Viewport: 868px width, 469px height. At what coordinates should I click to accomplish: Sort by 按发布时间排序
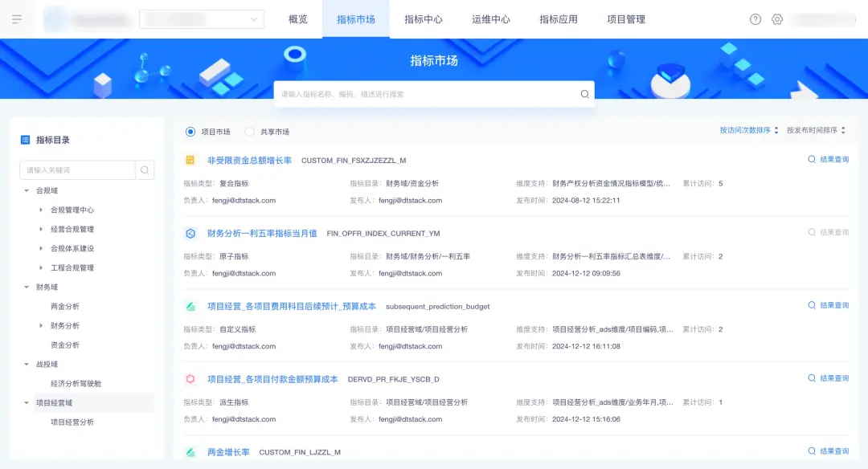pyautogui.click(x=816, y=131)
